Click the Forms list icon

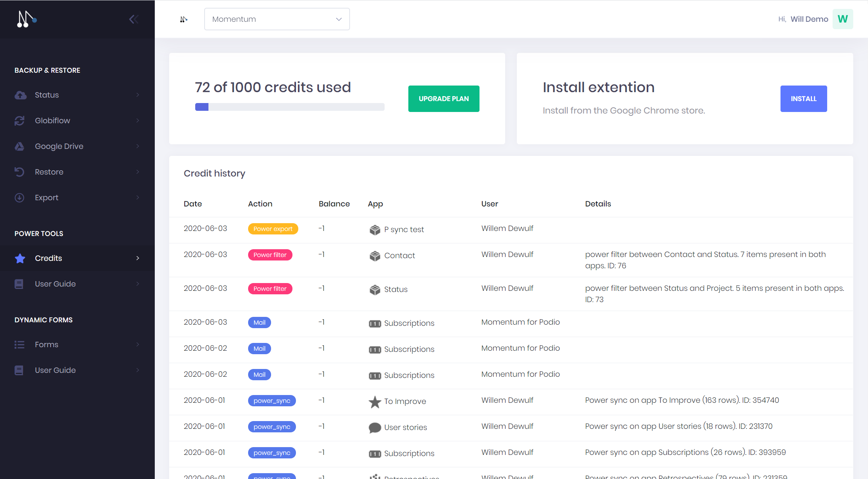click(19, 344)
